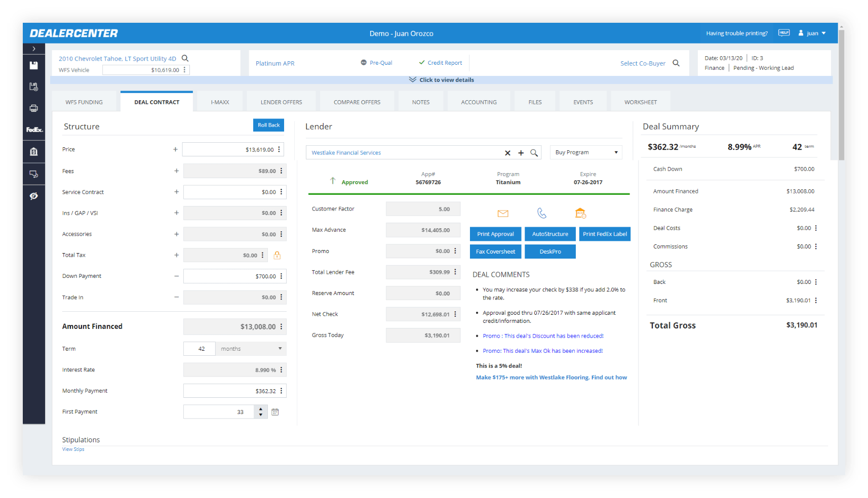The height and width of the screenshot is (498, 868).
Task: Search vehicle with magnifier beside Tahoe
Action: pyautogui.click(x=185, y=58)
